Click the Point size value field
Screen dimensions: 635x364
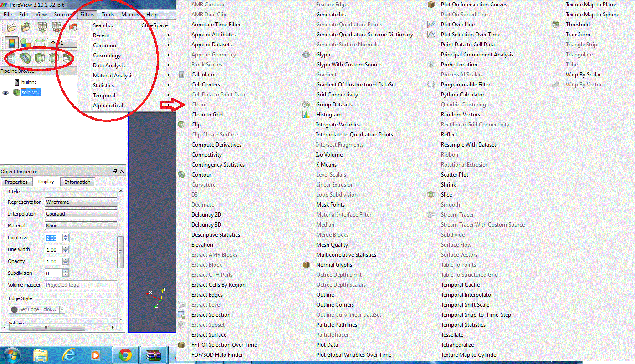tap(53, 238)
